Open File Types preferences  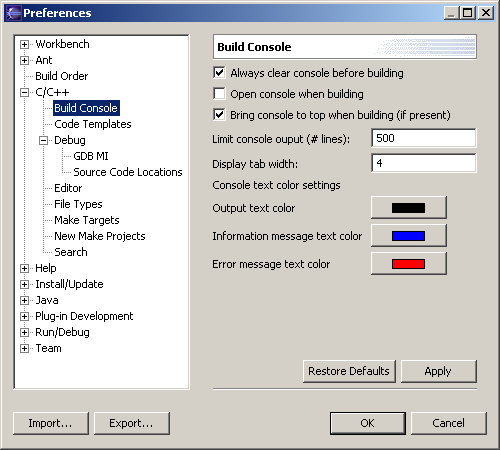(x=78, y=204)
